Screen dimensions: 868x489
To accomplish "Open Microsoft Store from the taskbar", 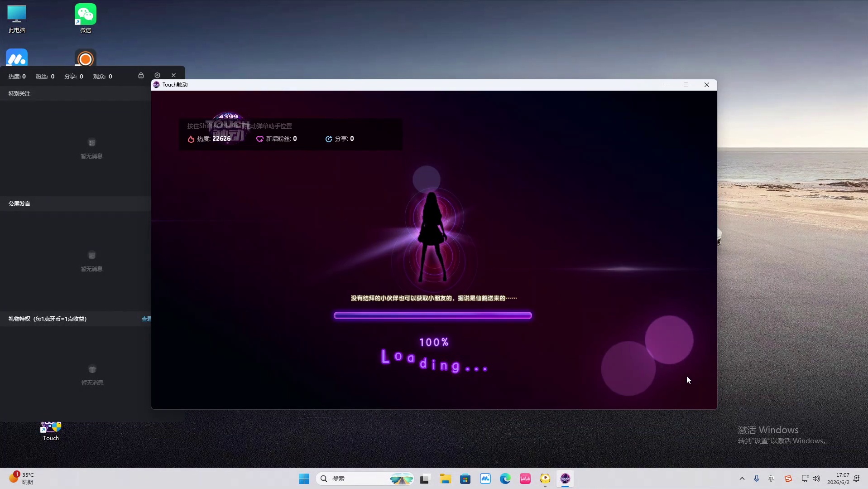I will (x=465, y=479).
